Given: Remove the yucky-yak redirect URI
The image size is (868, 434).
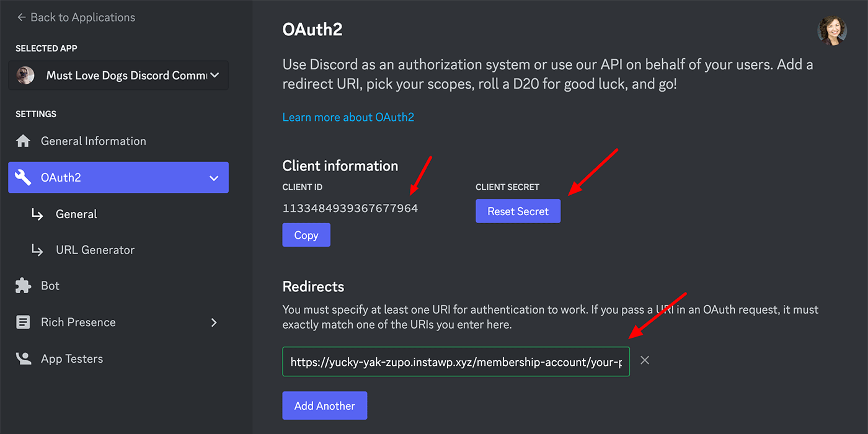Looking at the screenshot, I should pos(644,360).
